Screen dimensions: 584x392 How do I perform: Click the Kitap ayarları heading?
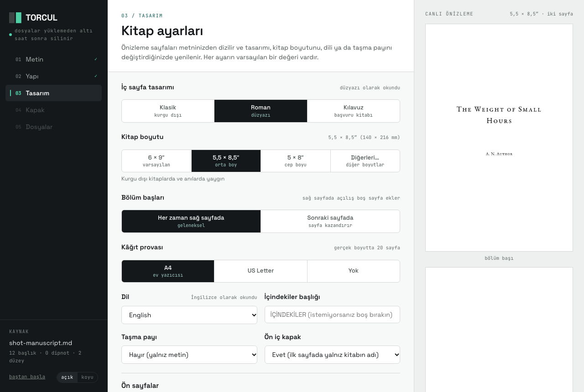[x=162, y=31]
